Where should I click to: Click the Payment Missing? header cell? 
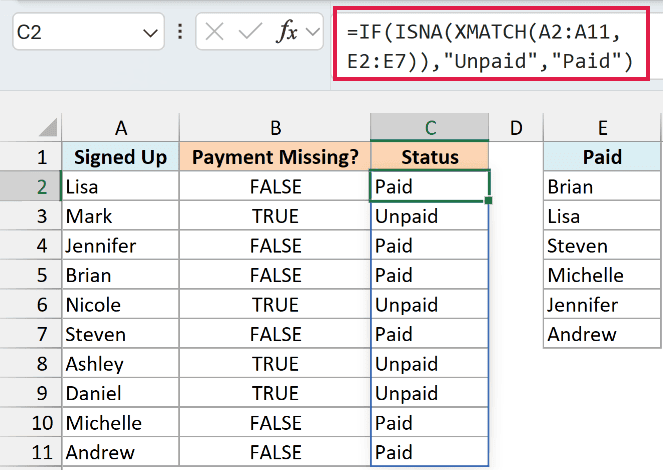(275, 157)
